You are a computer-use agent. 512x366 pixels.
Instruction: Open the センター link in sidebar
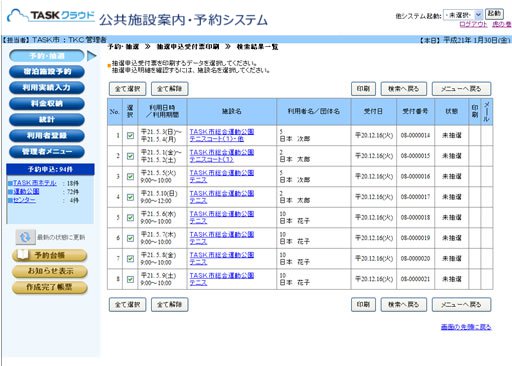click(24, 200)
